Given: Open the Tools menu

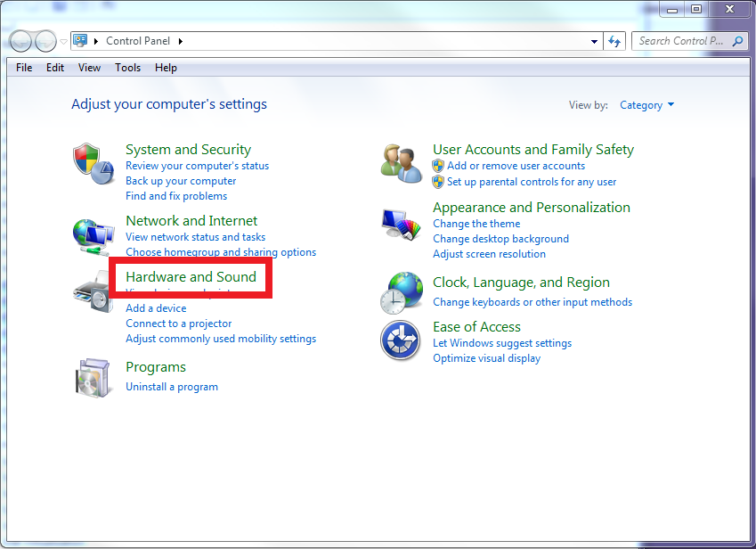Looking at the screenshot, I should (x=127, y=68).
